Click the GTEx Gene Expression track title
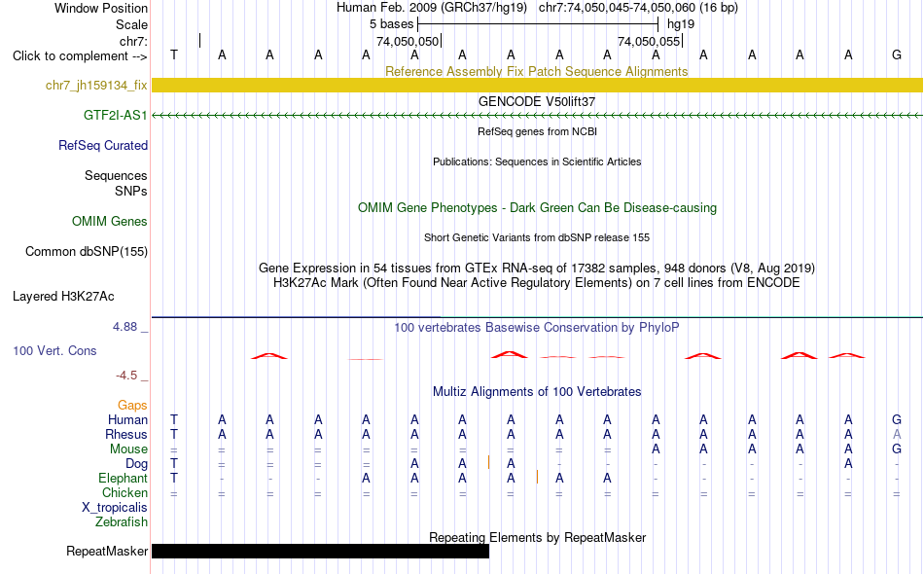The image size is (924, 574). pos(537,269)
